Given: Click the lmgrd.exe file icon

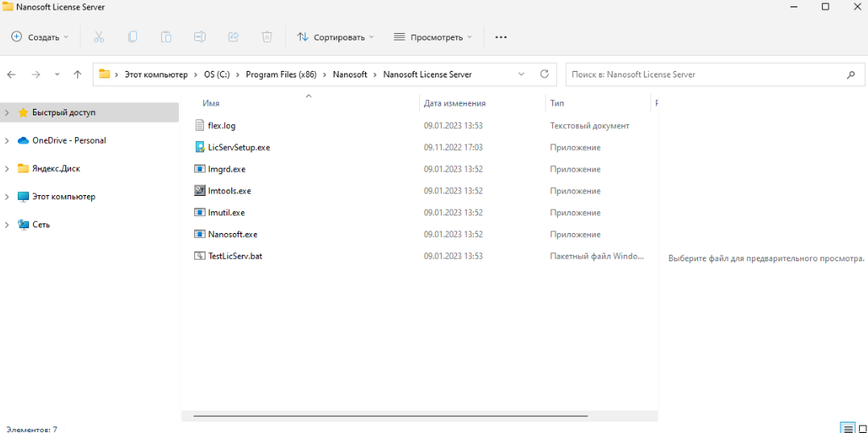Looking at the screenshot, I should pyautogui.click(x=200, y=169).
